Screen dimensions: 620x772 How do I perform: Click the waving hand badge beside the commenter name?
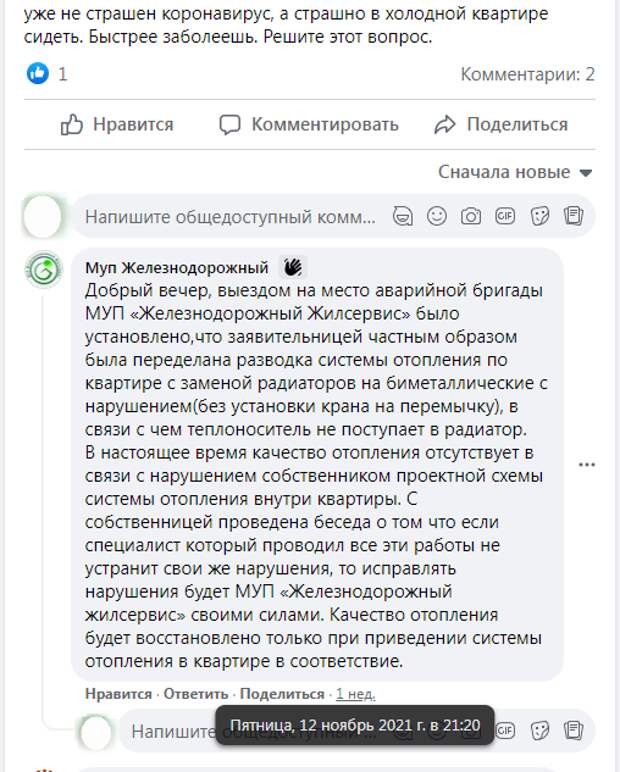[292, 267]
